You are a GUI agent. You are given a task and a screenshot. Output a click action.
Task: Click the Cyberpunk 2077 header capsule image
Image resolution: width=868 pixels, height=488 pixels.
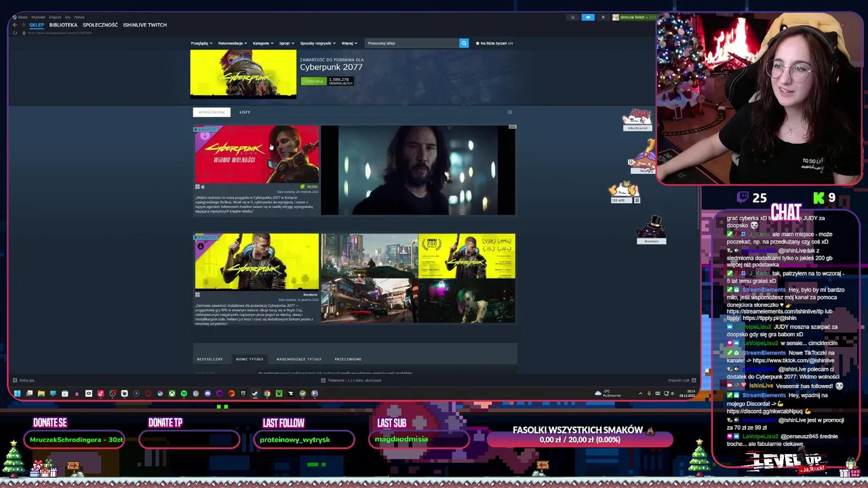coord(243,74)
